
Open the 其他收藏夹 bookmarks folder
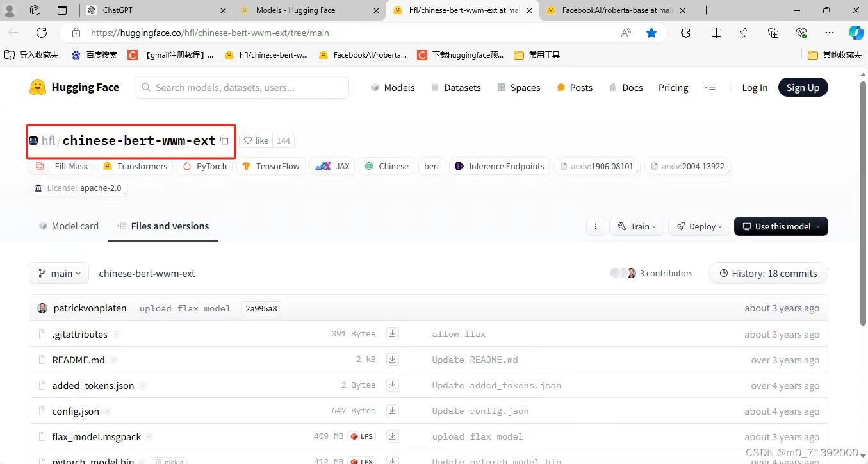(835, 55)
